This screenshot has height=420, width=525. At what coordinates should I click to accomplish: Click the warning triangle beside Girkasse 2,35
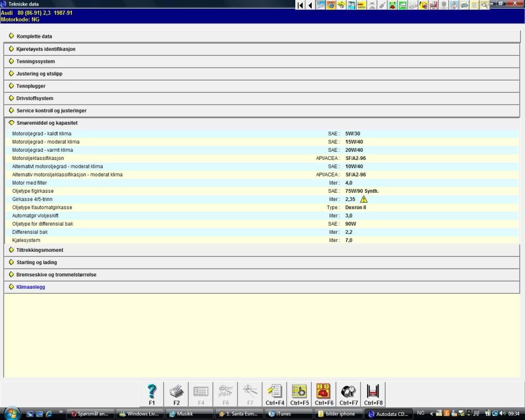[364, 199]
